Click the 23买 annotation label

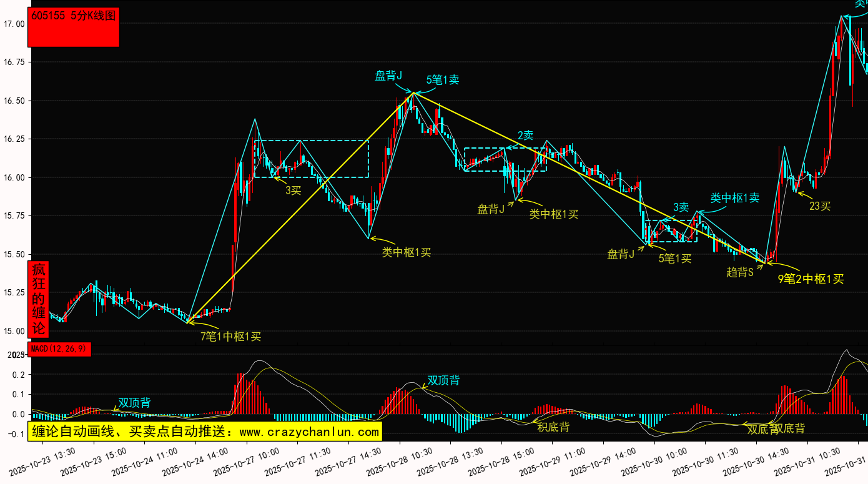point(820,205)
